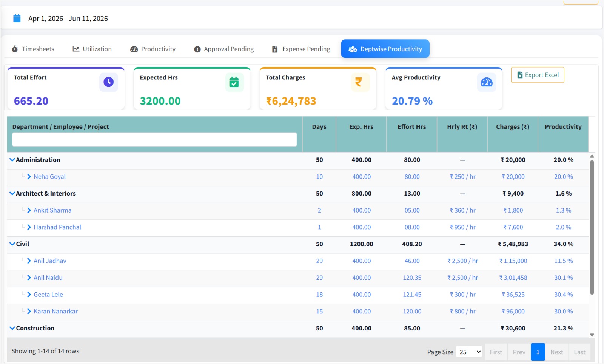Select the Deptwise Productivity tab
Screen dimensions: 604x364
tap(385, 49)
